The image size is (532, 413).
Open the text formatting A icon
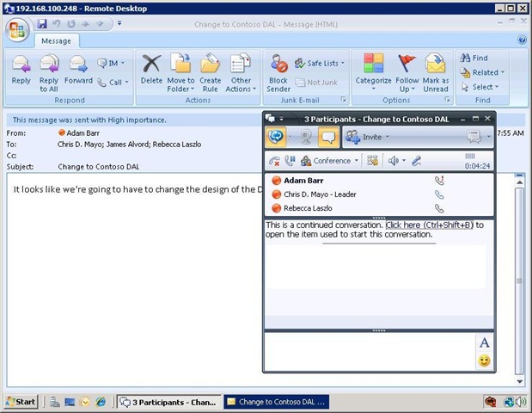pyautogui.click(x=485, y=342)
